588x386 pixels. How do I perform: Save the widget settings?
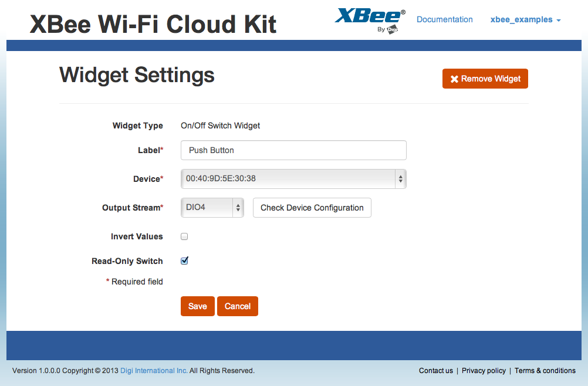[198, 306]
